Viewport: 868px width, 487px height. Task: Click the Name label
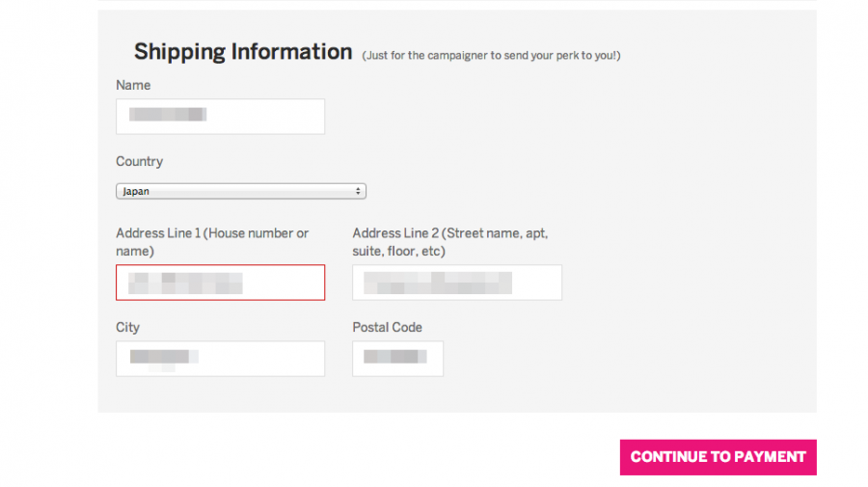[133, 85]
